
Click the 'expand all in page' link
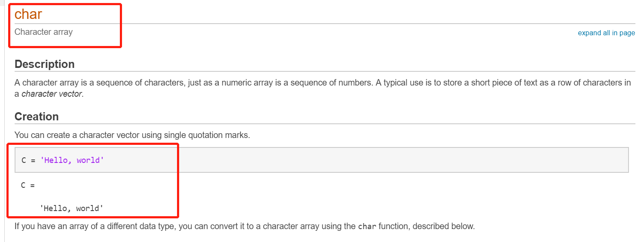606,33
